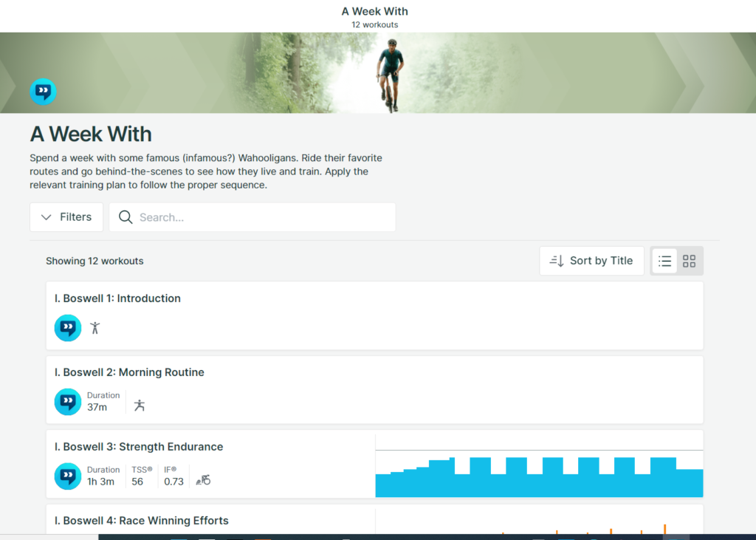The height and width of the screenshot is (540, 756).
Task: Expand the Filters dropdown
Action: 66,217
